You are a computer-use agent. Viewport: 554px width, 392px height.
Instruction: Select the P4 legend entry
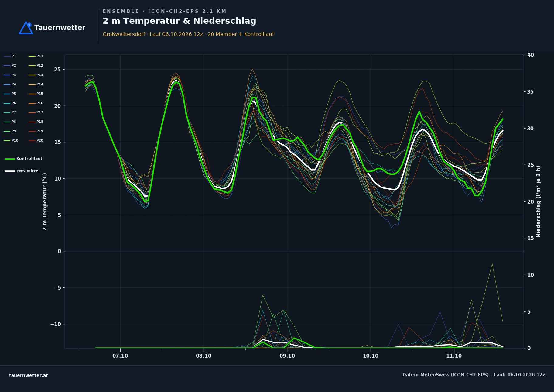point(10,84)
